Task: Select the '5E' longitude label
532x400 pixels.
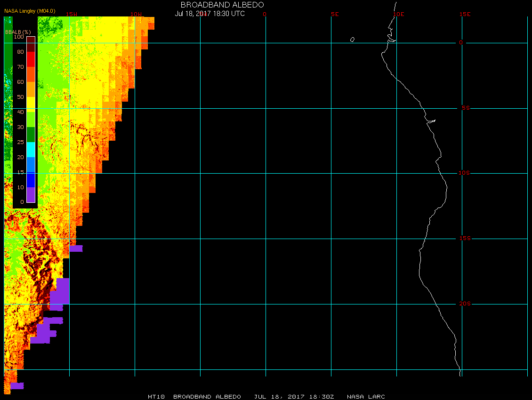Action: coord(335,14)
